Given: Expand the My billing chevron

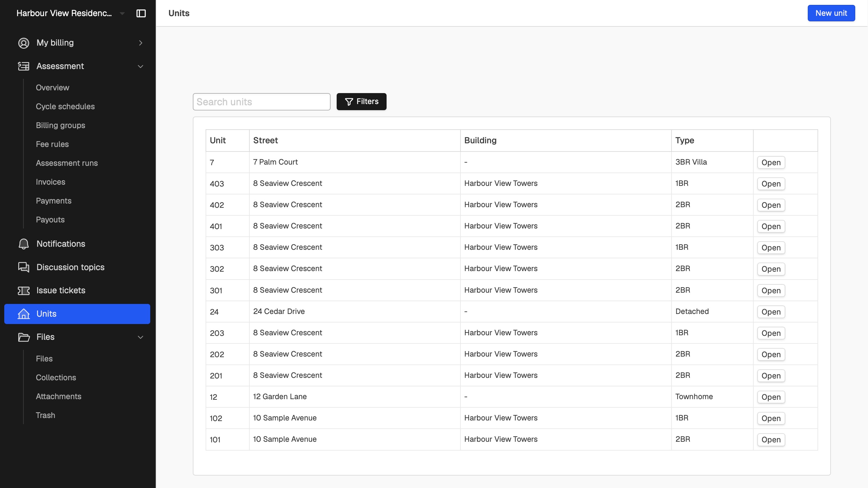Looking at the screenshot, I should (x=141, y=43).
